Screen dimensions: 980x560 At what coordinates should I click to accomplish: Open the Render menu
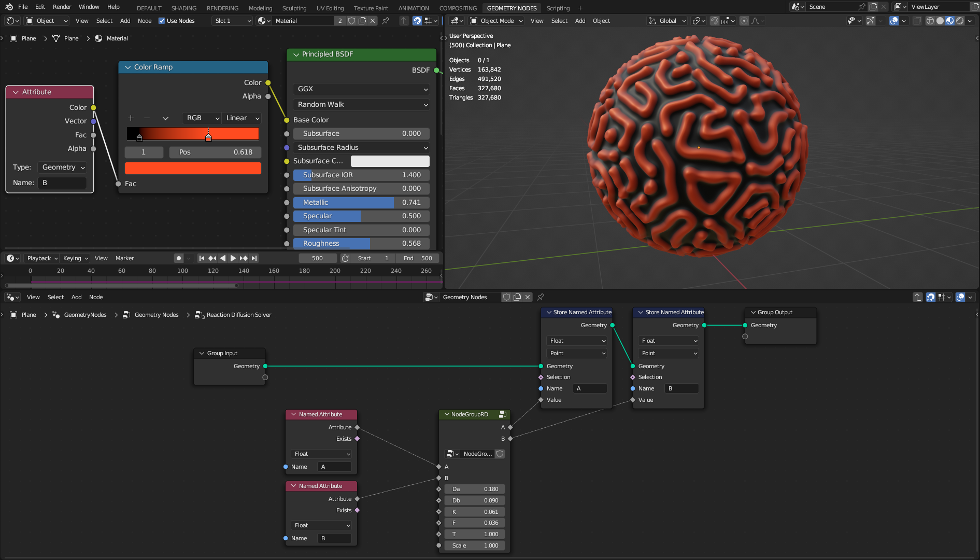[62, 7]
